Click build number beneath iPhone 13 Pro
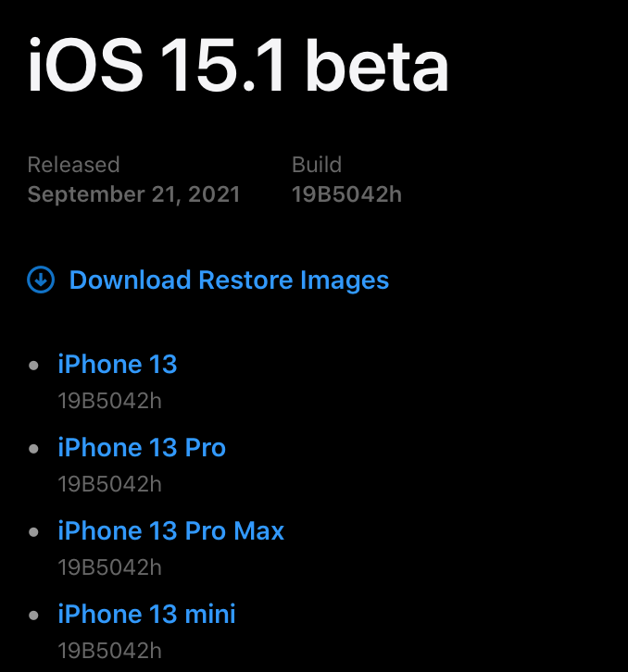628x672 pixels. (109, 484)
